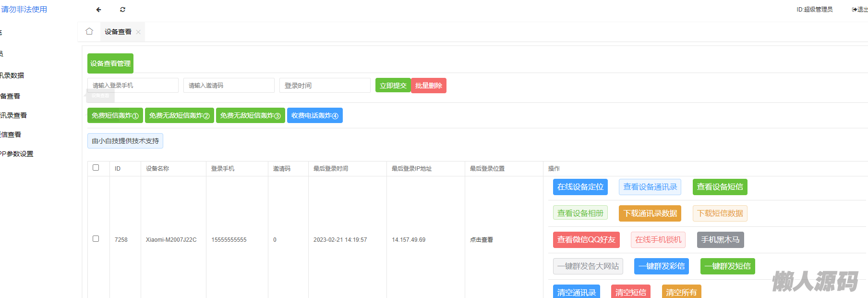Focus the 请输入登录手机 input field
The width and height of the screenshot is (868, 298).
tap(133, 86)
